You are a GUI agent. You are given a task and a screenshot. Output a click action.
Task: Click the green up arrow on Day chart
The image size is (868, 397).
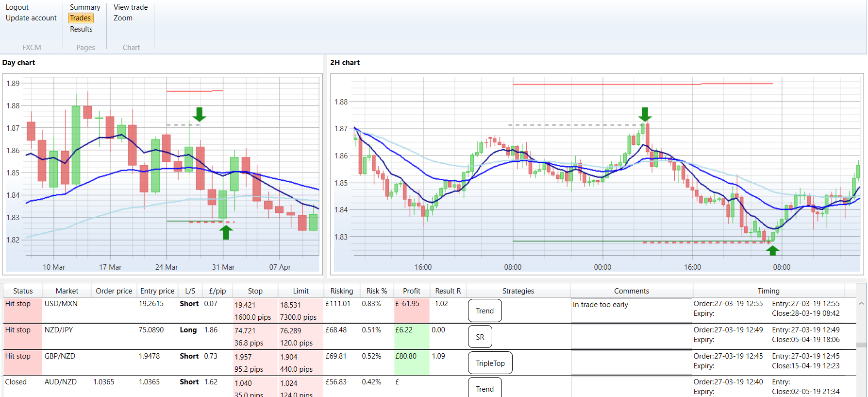226,232
